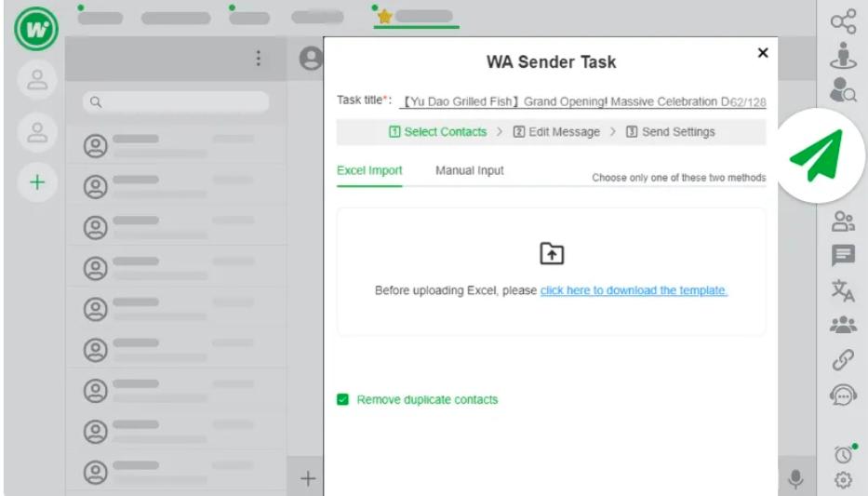868x496 pixels.
Task: Switch to the Manual Input tab
Action: (x=469, y=171)
